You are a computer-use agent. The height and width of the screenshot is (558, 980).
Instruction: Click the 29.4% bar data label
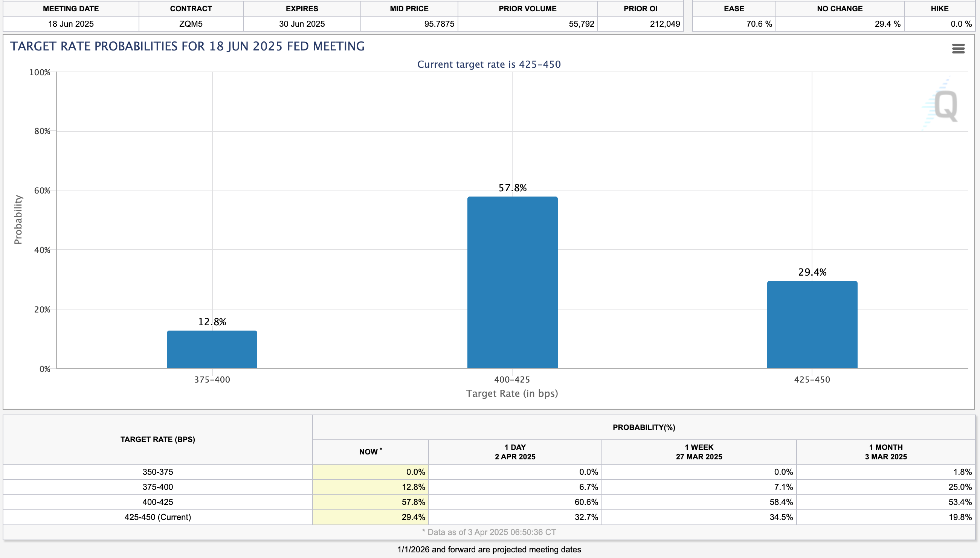tap(812, 272)
